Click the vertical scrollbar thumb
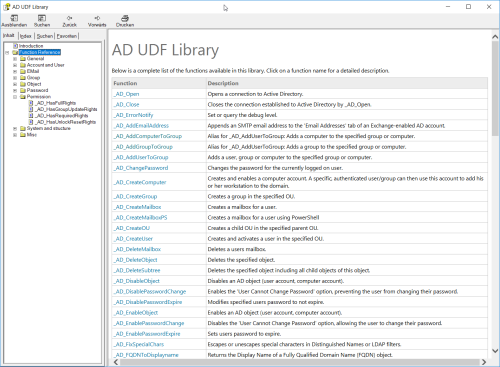Image resolution: width=500 pixels, height=367 pixels. click(x=495, y=88)
